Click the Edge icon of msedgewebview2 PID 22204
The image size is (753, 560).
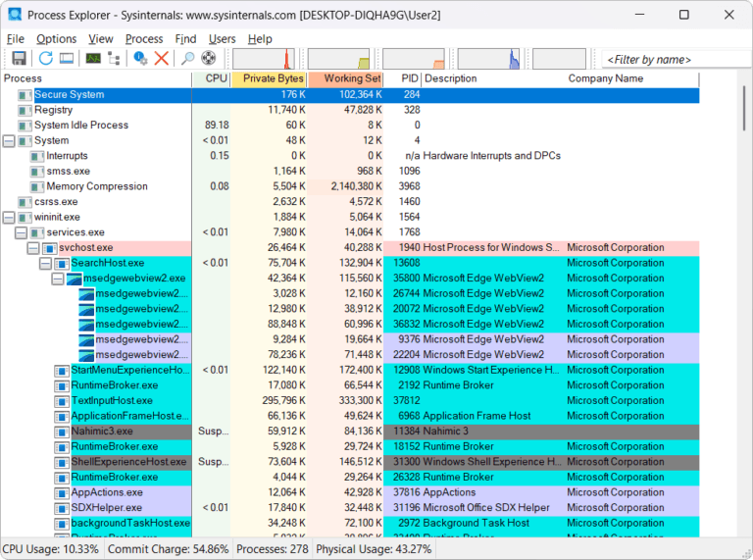86,355
